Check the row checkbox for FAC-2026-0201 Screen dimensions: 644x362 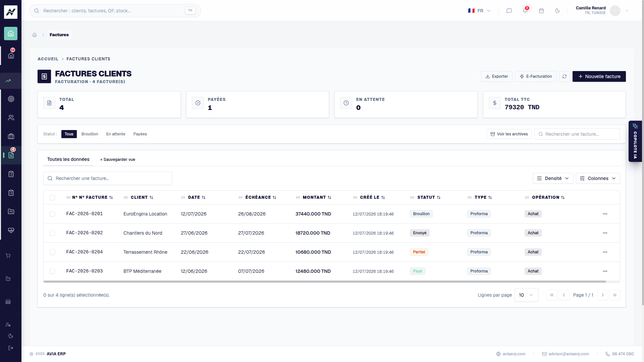click(x=52, y=214)
